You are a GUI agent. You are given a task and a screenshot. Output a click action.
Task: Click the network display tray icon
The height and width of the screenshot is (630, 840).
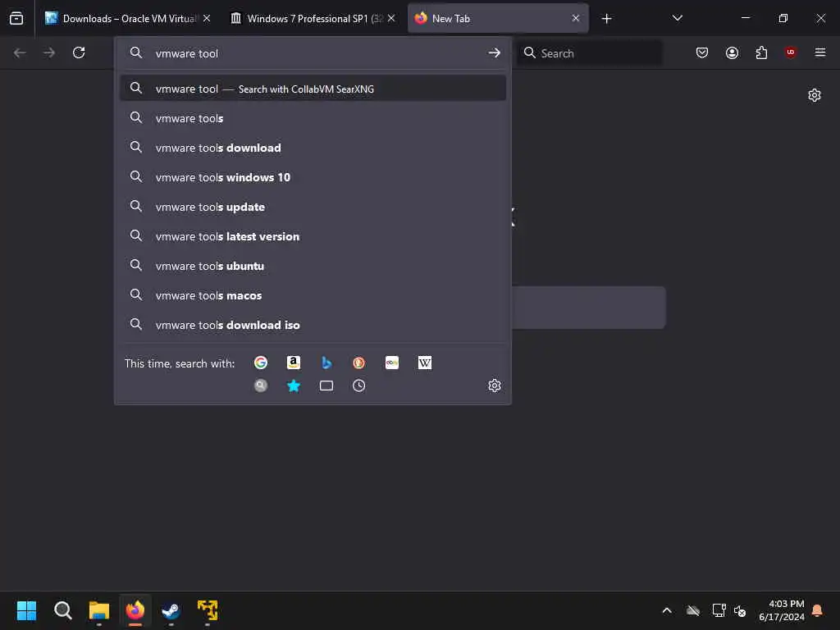pyautogui.click(x=719, y=610)
